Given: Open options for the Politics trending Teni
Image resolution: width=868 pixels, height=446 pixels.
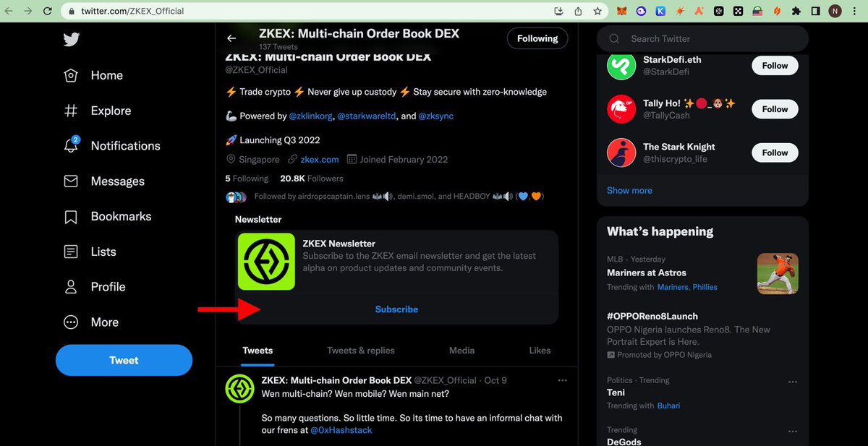Looking at the screenshot, I should [793, 382].
